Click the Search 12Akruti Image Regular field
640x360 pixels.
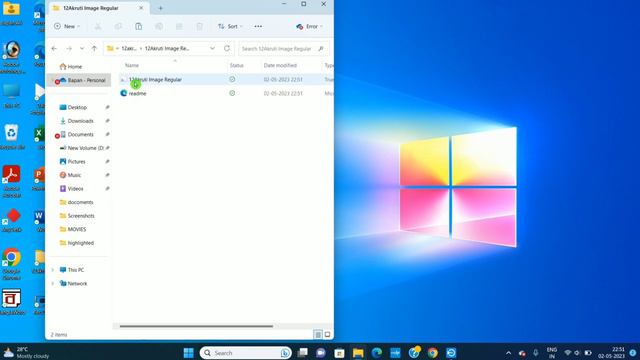(283, 49)
